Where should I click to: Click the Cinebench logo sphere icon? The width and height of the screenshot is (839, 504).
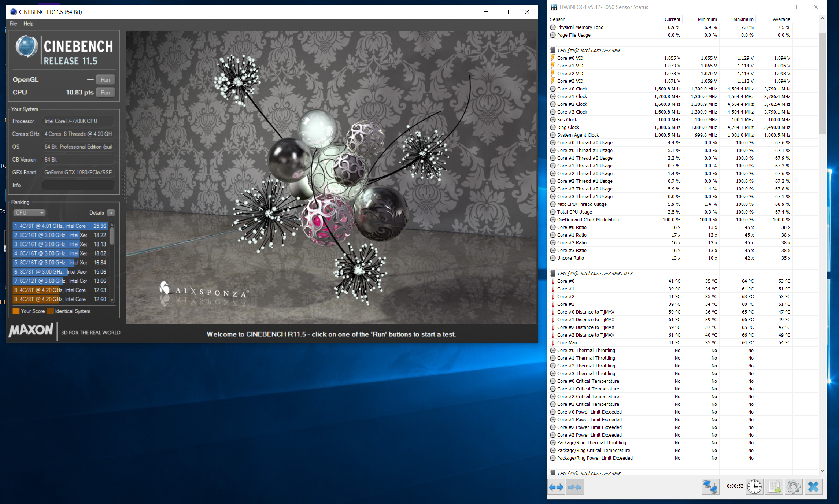pyautogui.click(x=27, y=47)
